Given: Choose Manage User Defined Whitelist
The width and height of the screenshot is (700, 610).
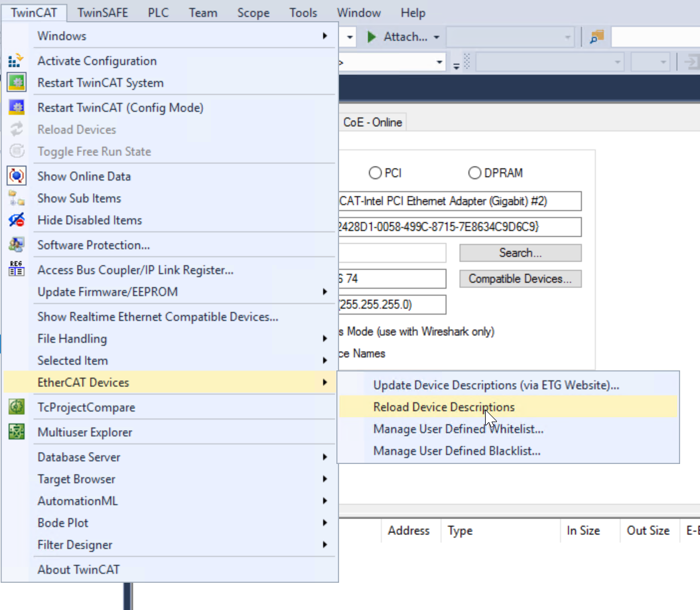Looking at the screenshot, I should [x=508, y=429].
